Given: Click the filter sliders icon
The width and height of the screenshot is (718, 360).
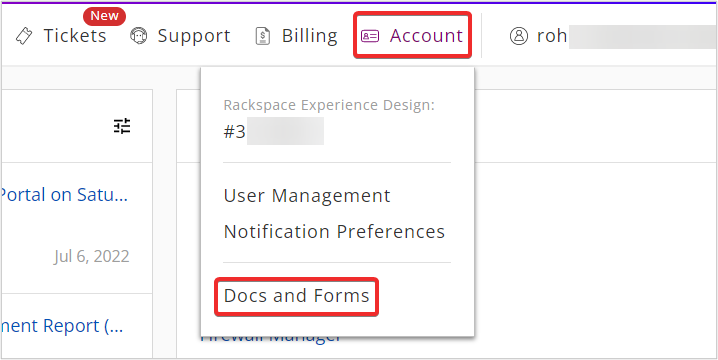Looking at the screenshot, I should [122, 126].
